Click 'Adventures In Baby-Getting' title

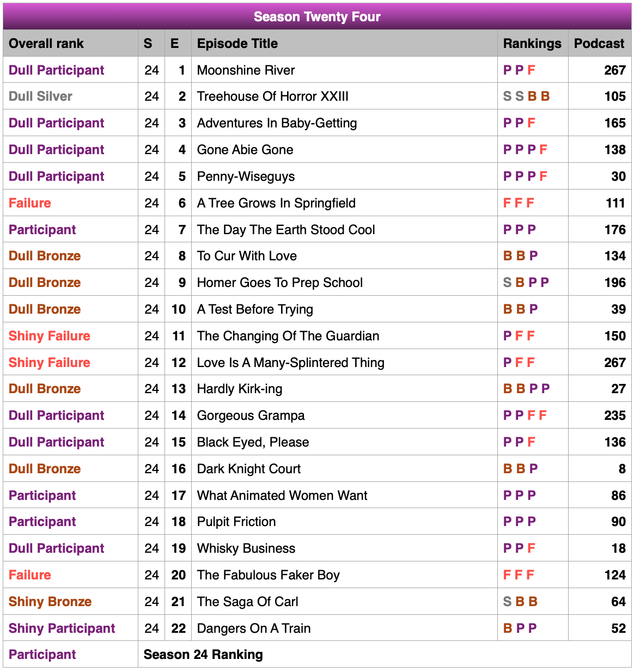[x=277, y=123]
